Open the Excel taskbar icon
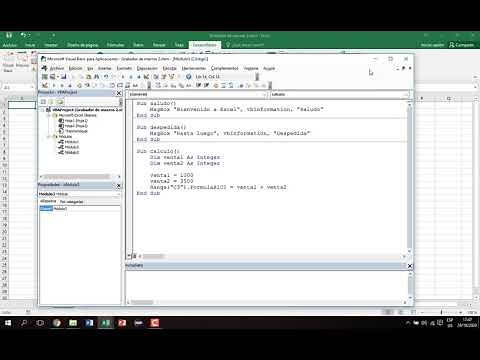This screenshot has height=360, width=480. (106, 323)
